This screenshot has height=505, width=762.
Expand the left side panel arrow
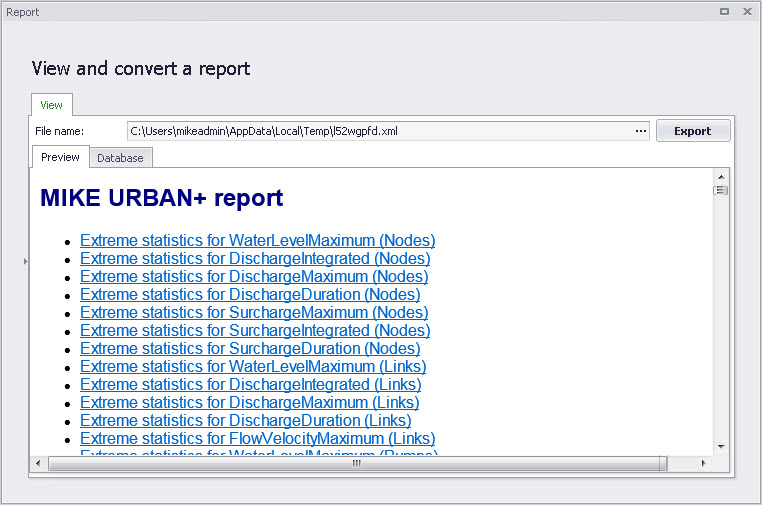(25, 261)
